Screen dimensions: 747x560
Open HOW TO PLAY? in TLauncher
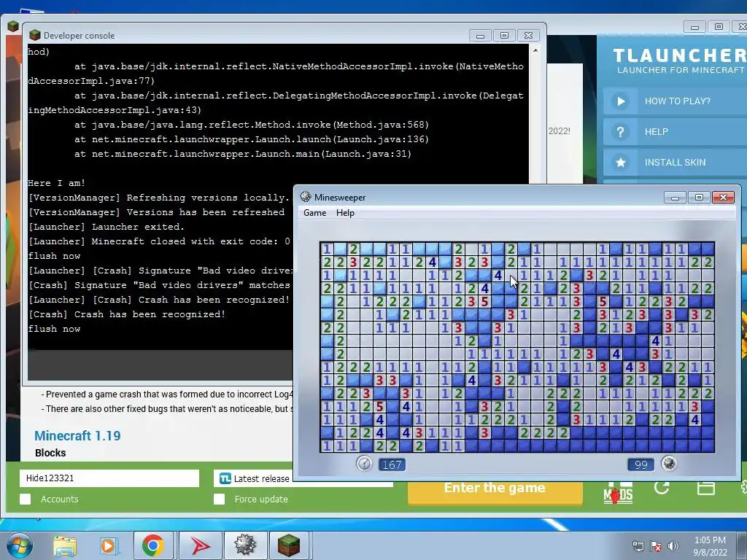pyautogui.click(x=675, y=101)
